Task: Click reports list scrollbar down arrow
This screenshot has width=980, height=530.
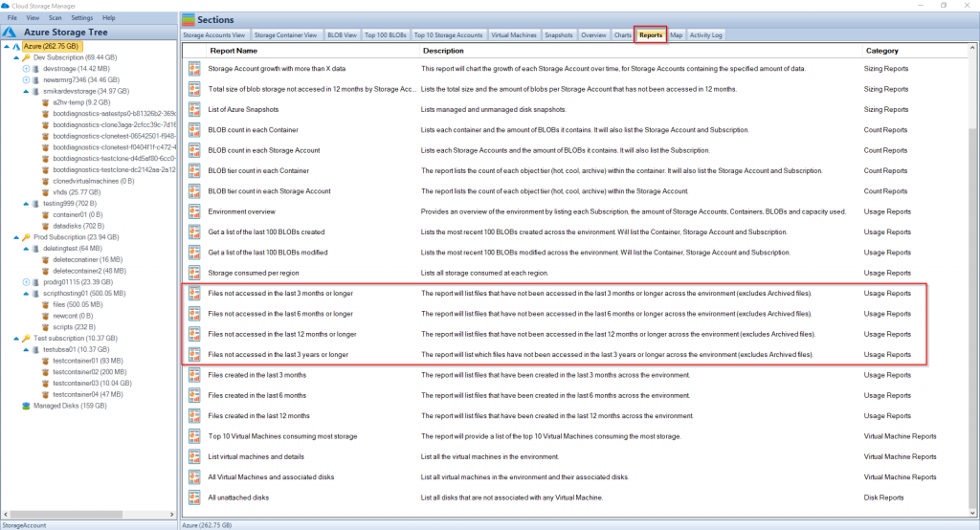Action: [972, 513]
